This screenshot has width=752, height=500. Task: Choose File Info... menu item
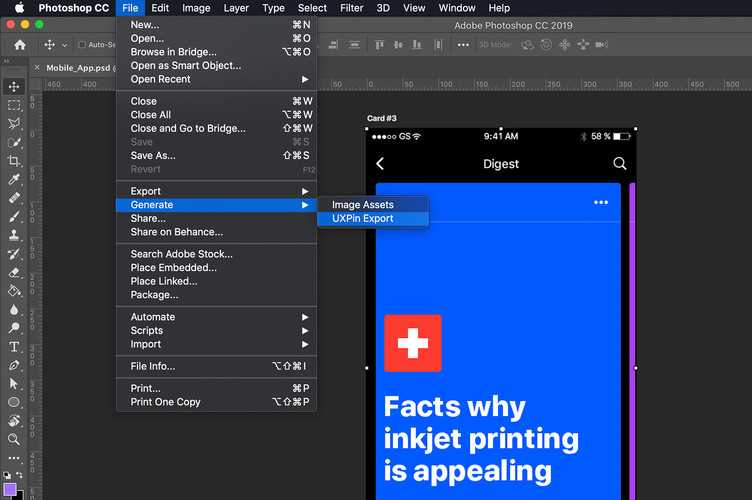click(x=216, y=366)
